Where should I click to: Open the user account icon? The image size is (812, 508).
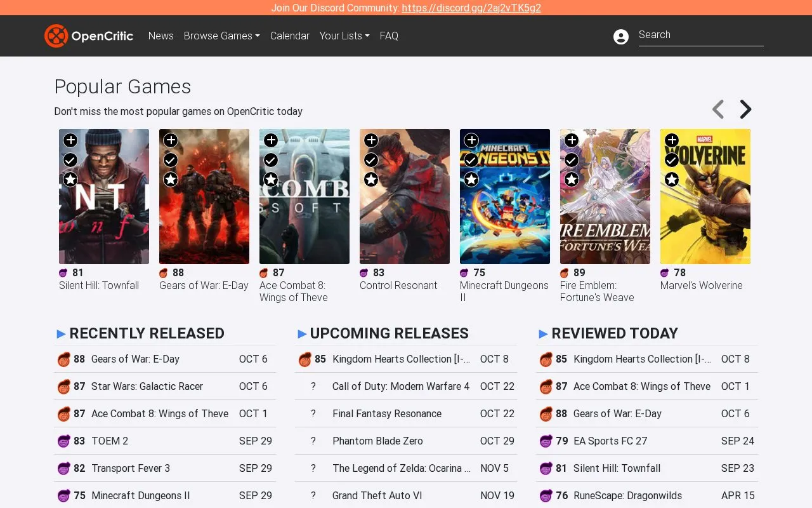[621, 36]
